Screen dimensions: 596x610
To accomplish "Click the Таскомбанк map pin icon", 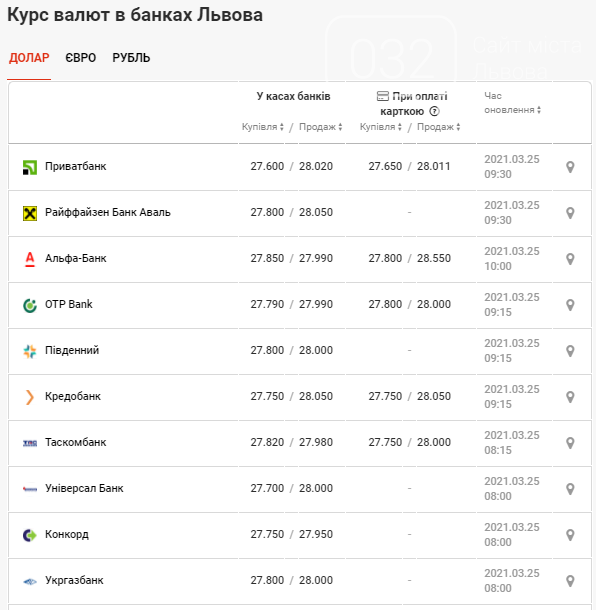I will [x=570, y=442].
